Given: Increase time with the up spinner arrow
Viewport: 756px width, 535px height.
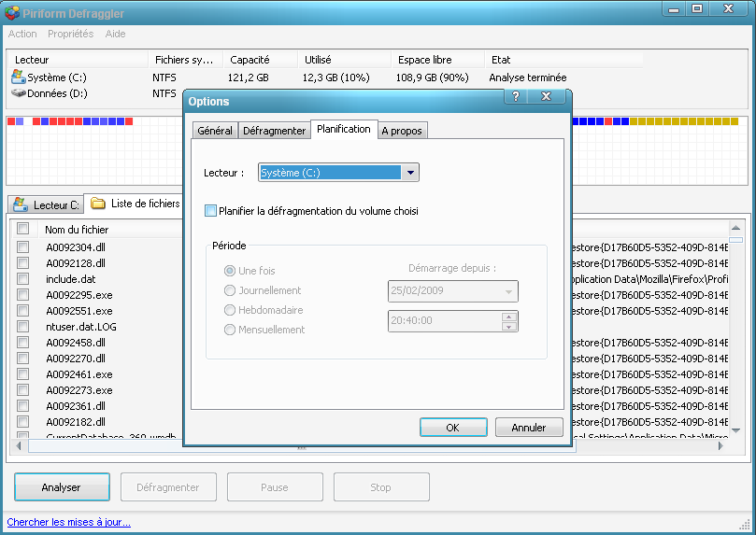Looking at the screenshot, I should coord(508,317).
